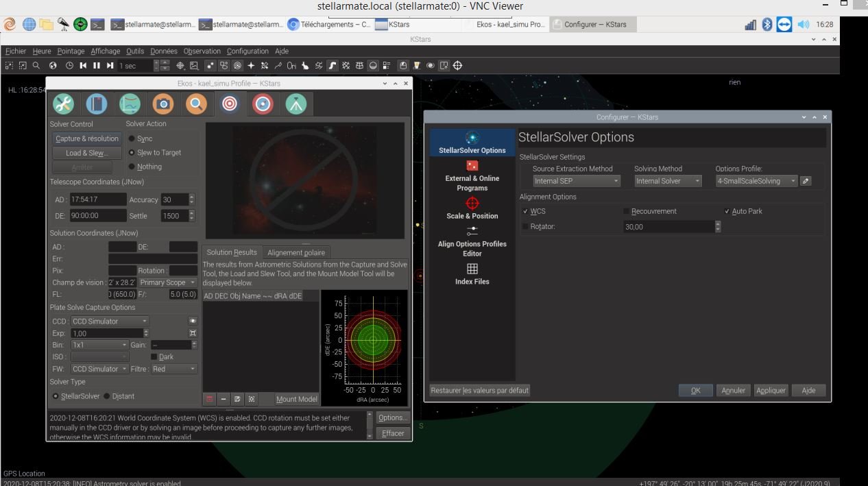The width and height of the screenshot is (868, 486).
Task: Click the Appliquer button
Action: pyautogui.click(x=771, y=390)
